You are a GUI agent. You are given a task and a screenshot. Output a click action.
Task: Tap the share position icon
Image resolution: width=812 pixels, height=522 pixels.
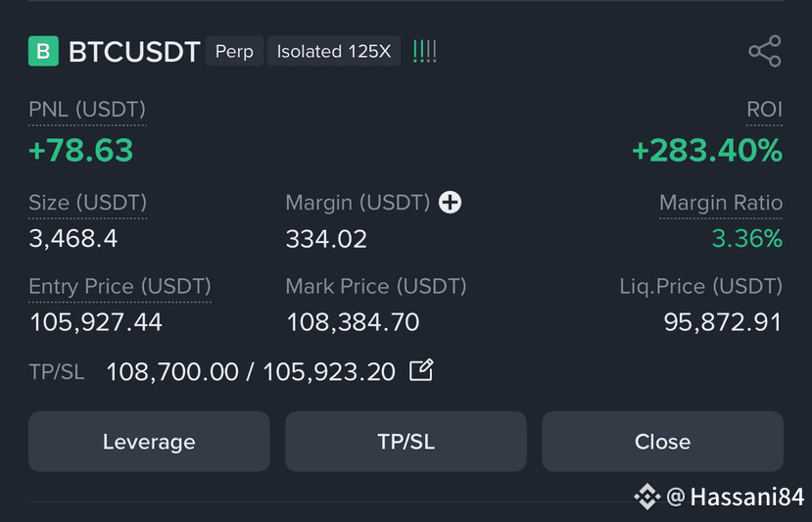pos(765,51)
